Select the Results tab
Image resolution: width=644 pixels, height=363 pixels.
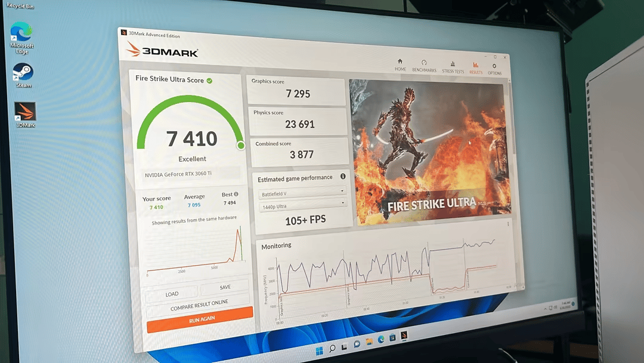[x=476, y=68]
